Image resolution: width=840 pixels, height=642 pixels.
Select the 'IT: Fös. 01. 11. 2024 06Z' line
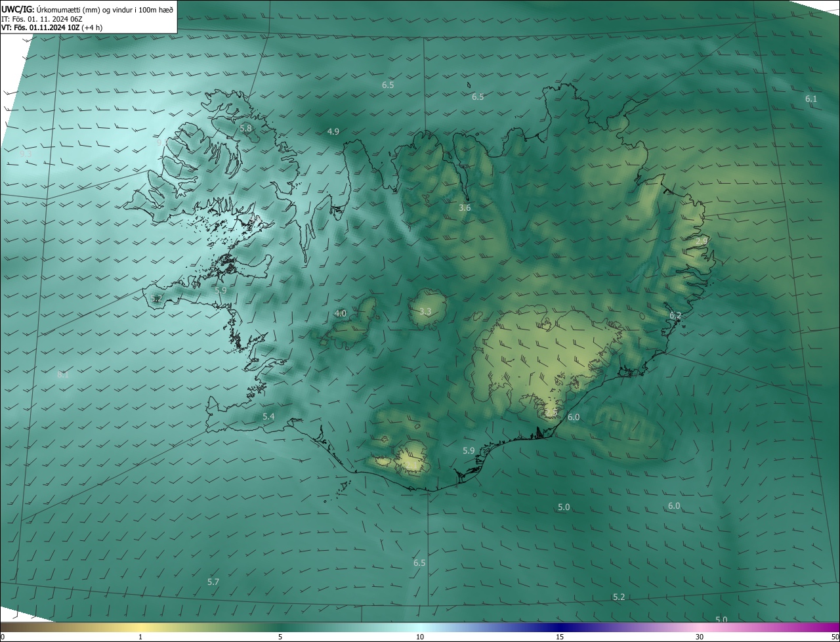[43, 18]
